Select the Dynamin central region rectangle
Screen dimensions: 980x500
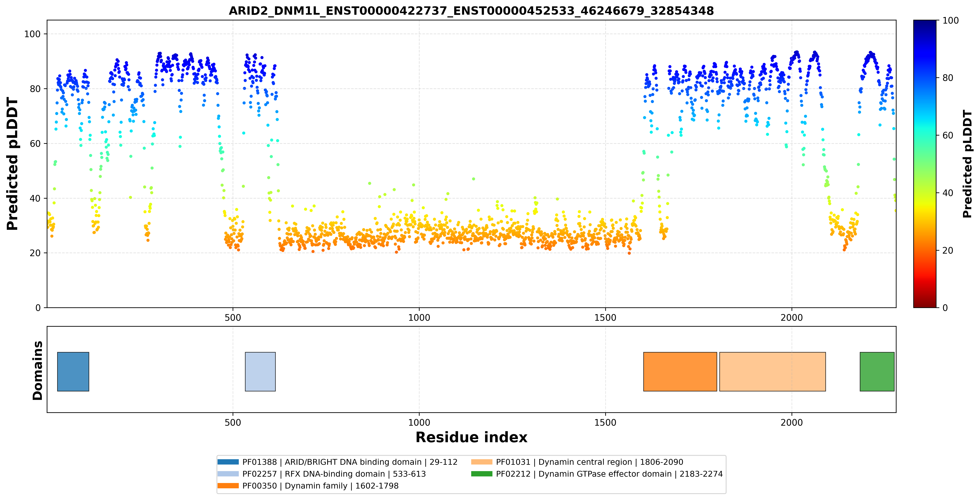772,371
